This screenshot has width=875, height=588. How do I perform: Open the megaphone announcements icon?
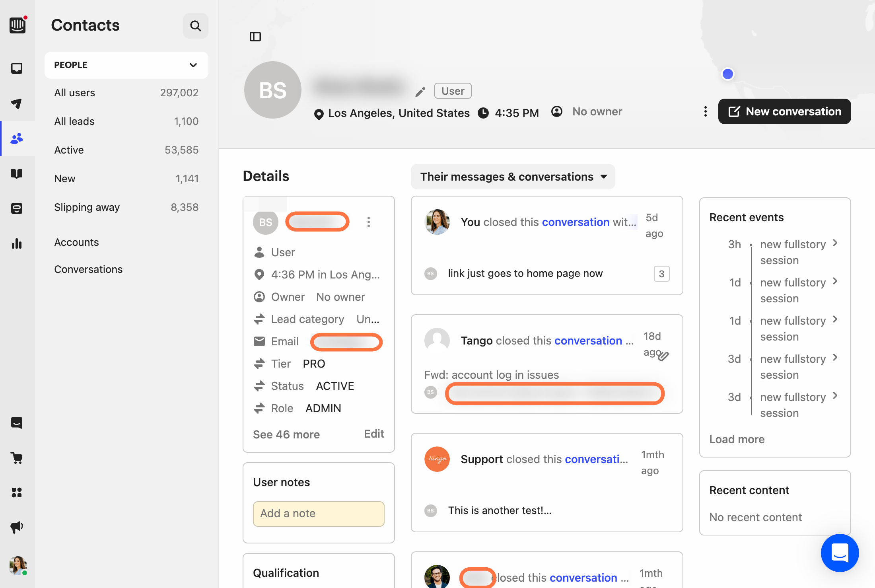[x=17, y=528]
